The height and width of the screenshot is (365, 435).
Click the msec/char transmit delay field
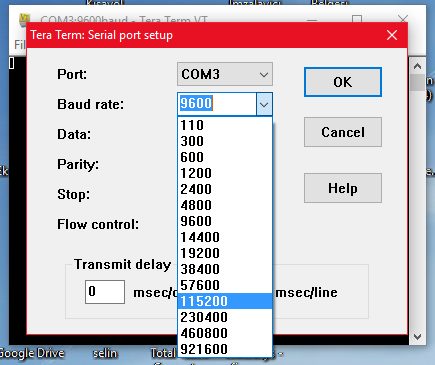(105, 292)
